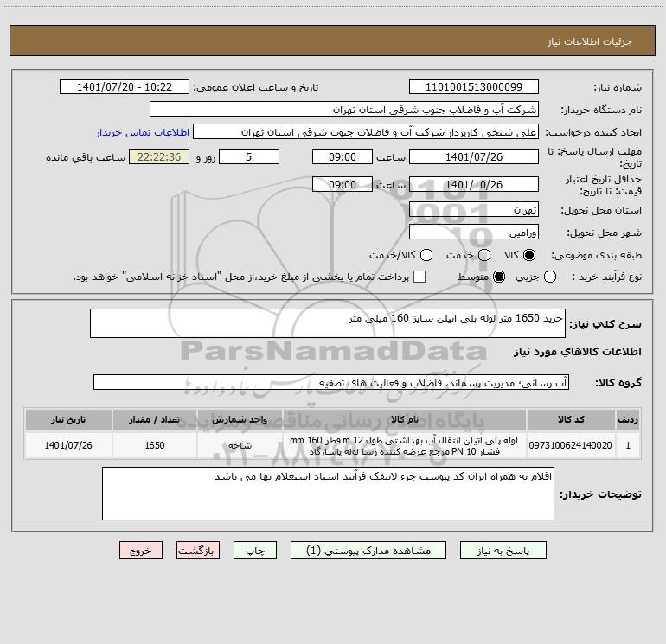666x644 pixels.
Task: Click the تعداد / مقدار column header
Action: (155, 420)
